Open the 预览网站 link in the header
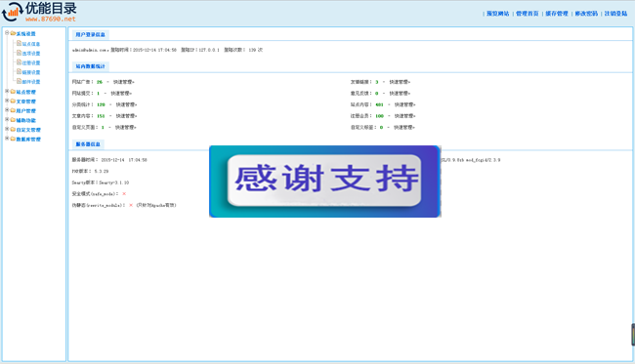The height and width of the screenshot is (364, 635). (497, 14)
